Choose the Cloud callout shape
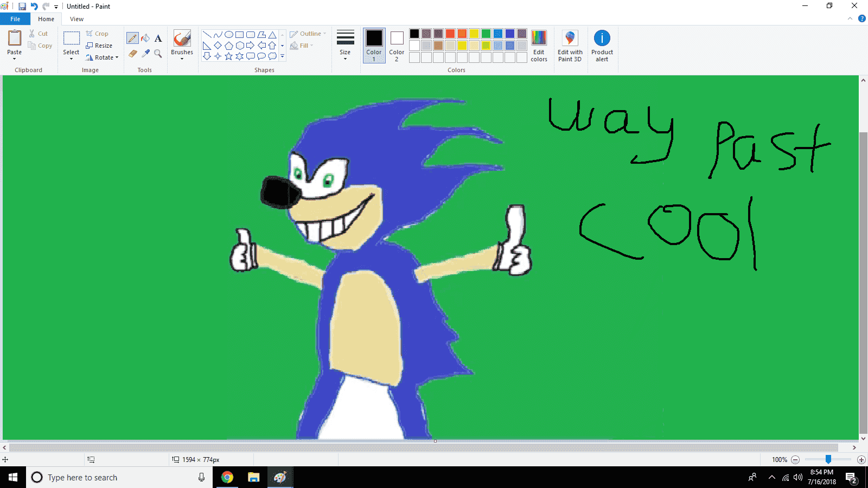This screenshot has width=868, height=488. [x=272, y=56]
